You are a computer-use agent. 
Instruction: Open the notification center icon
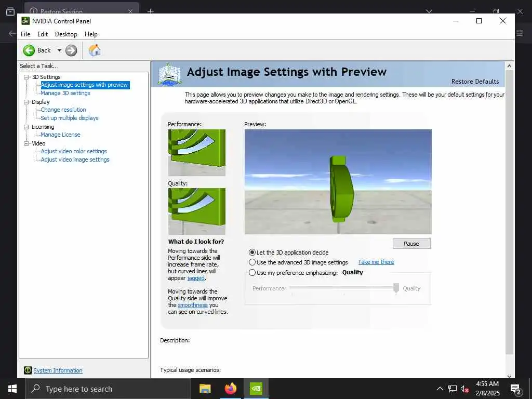coord(516,390)
